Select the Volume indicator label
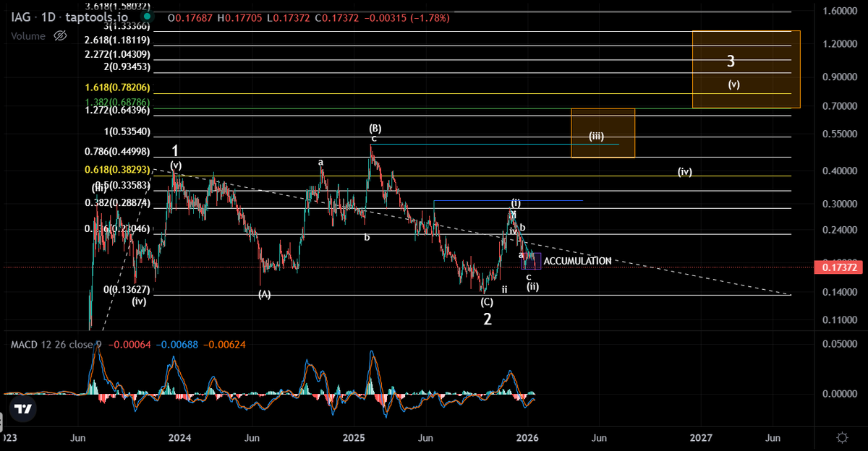This screenshot has width=868, height=451. tap(27, 35)
